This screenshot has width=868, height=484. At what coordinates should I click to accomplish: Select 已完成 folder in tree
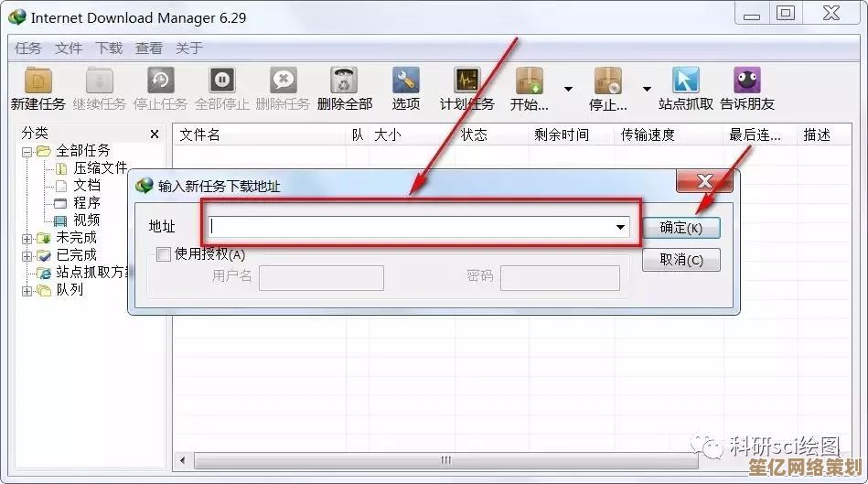click(77, 255)
